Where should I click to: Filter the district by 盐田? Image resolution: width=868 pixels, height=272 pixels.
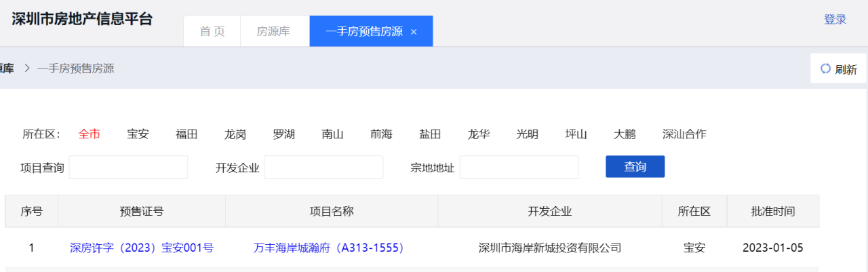click(430, 134)
